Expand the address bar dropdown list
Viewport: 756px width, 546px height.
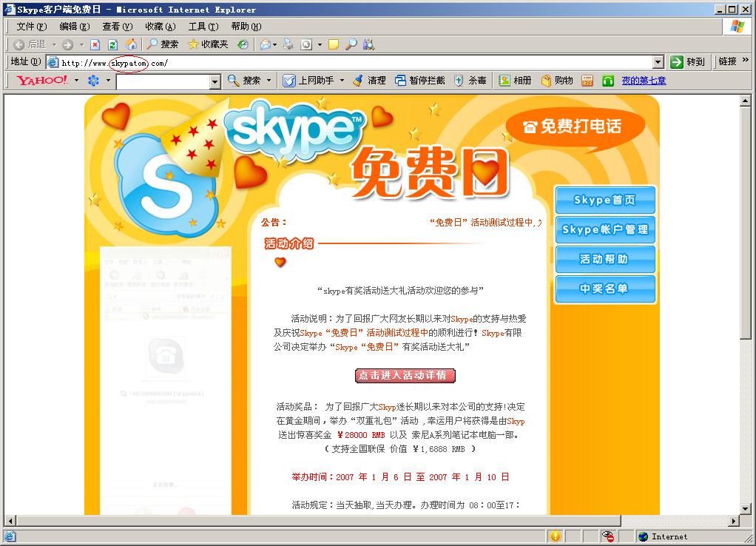pyautogui.click(x=658, y=61)
